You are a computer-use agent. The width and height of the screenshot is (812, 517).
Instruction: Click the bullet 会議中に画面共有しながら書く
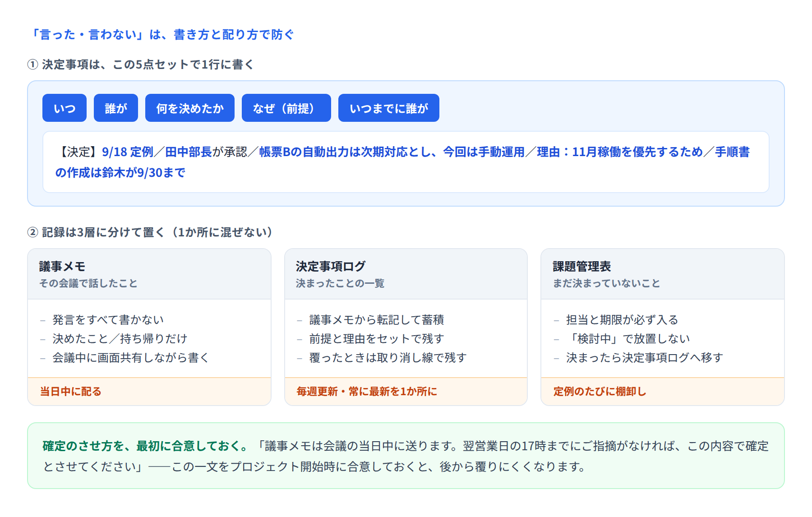pos(131,358)
